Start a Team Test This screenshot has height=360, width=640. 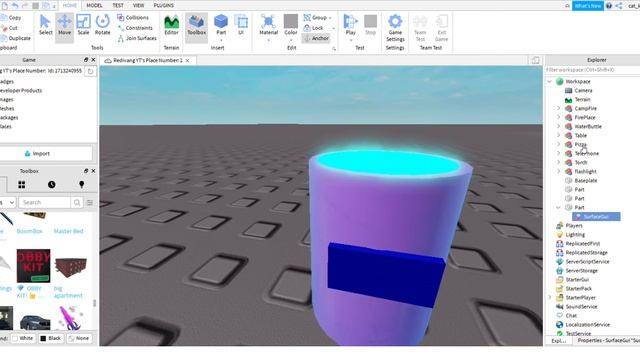420,28
